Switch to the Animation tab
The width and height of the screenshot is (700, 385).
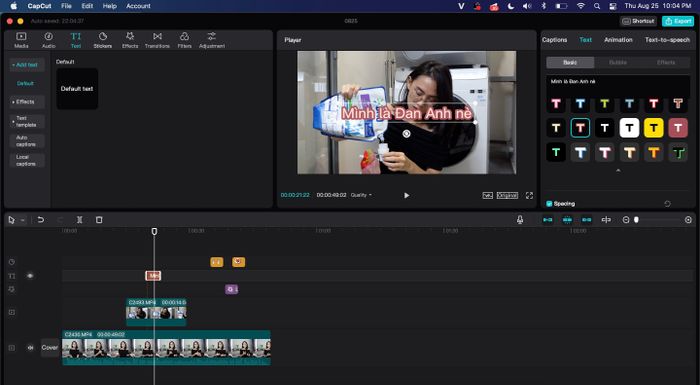[618, 40]
